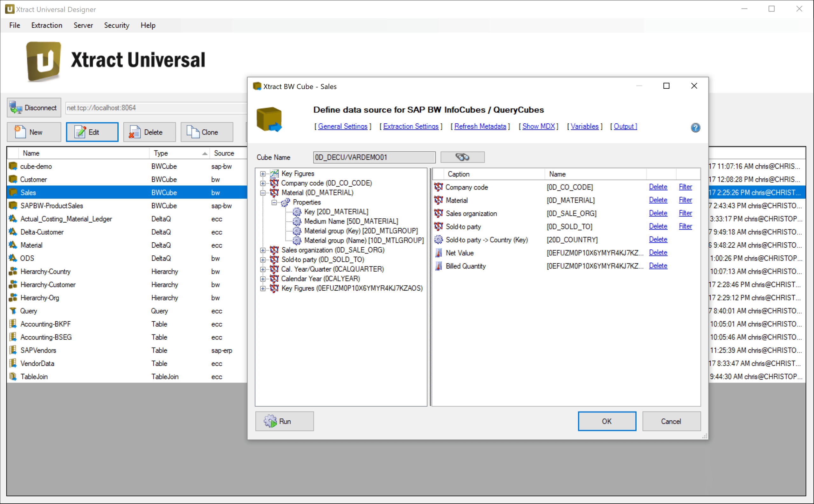Select Medium Name property tree node
This screenshot has height=504, width=814.
point(351,221)
